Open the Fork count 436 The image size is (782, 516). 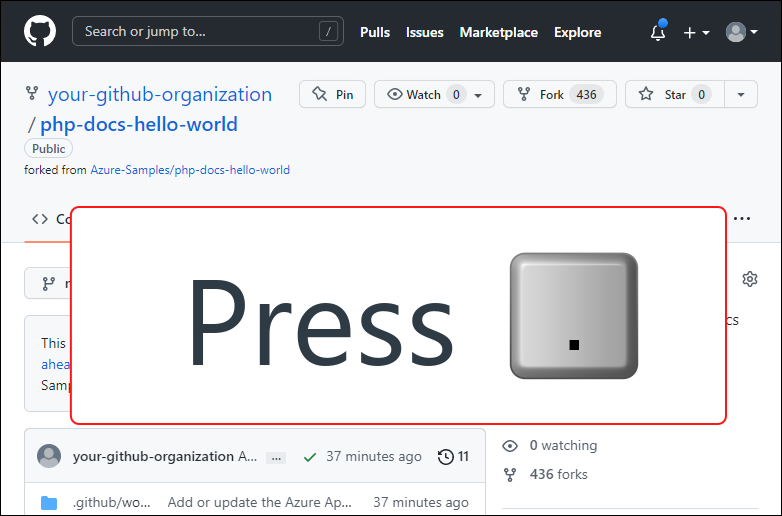[586, 94]
